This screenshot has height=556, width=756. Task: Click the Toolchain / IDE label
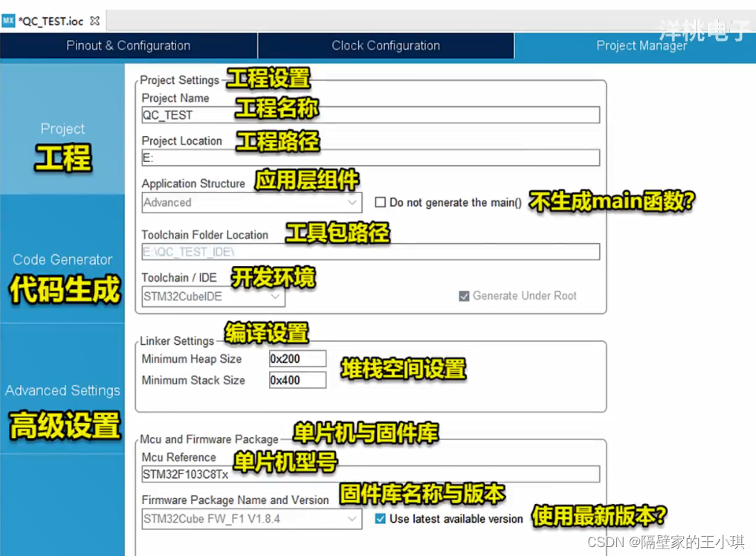[x=179, y=278]
